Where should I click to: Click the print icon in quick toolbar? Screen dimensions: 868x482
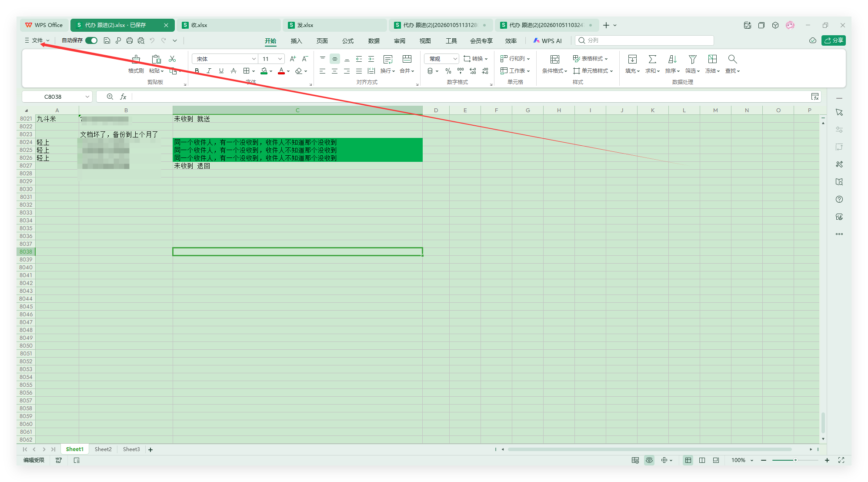click(x=130, y=40)
